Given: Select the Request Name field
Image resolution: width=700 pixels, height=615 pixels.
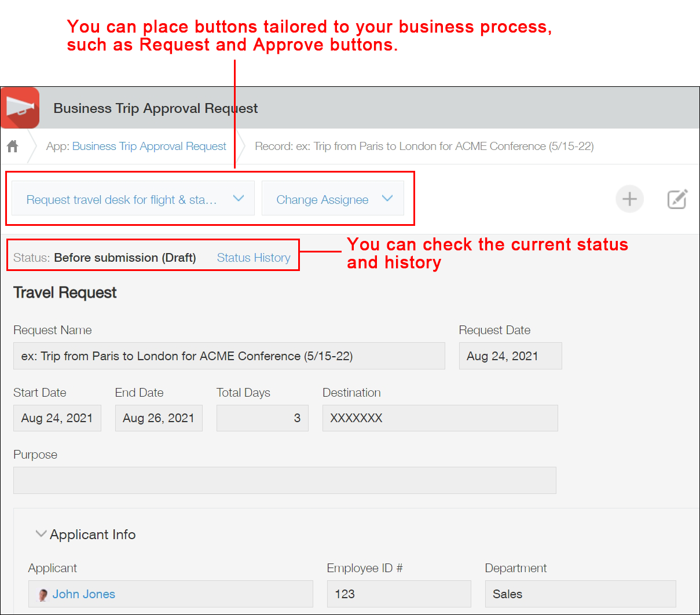Looking at the screenshot, I should pos(229,356).
